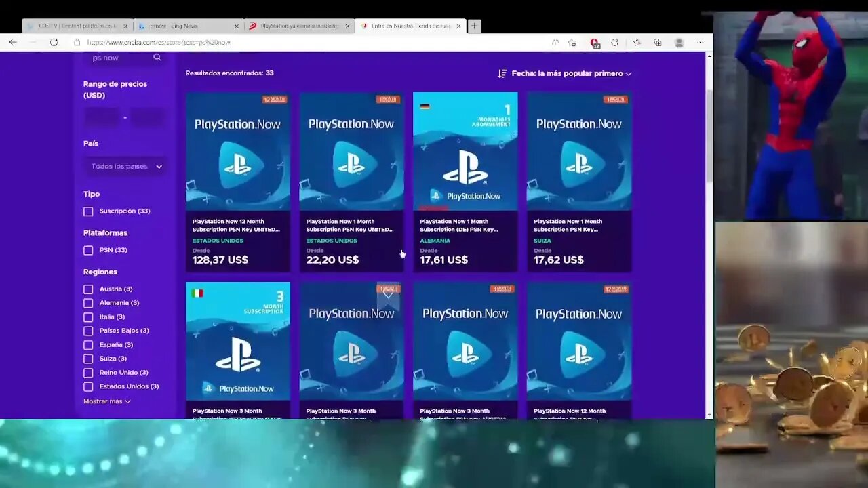Close the Eneba store tab
The image size is (868, 488).
pos(458,26)
